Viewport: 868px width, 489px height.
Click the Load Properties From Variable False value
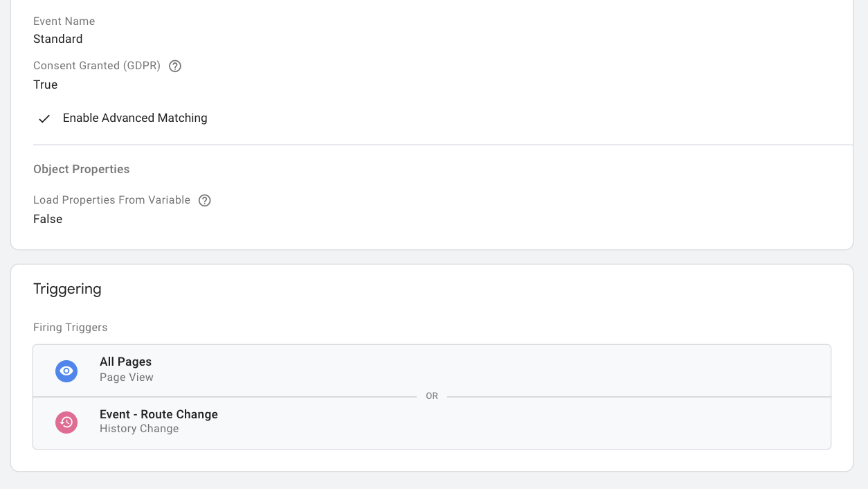pyautogui.click(x=47, y=219)
